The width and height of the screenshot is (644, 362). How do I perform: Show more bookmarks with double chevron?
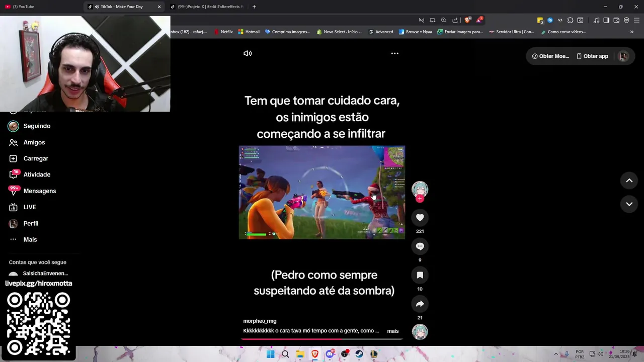[631, 32]
